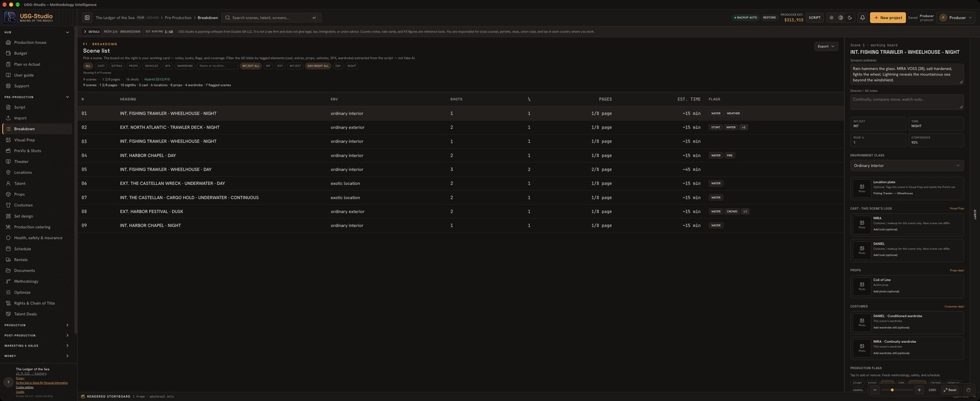The height and width of the screenshot is (401, 980).
Task: Switch to light theme sun icon
Action: 831,18
